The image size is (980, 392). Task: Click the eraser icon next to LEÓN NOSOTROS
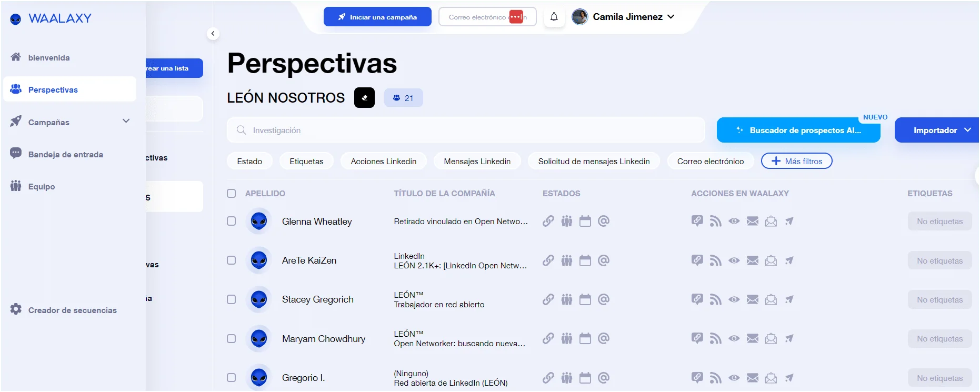point(364,98)
